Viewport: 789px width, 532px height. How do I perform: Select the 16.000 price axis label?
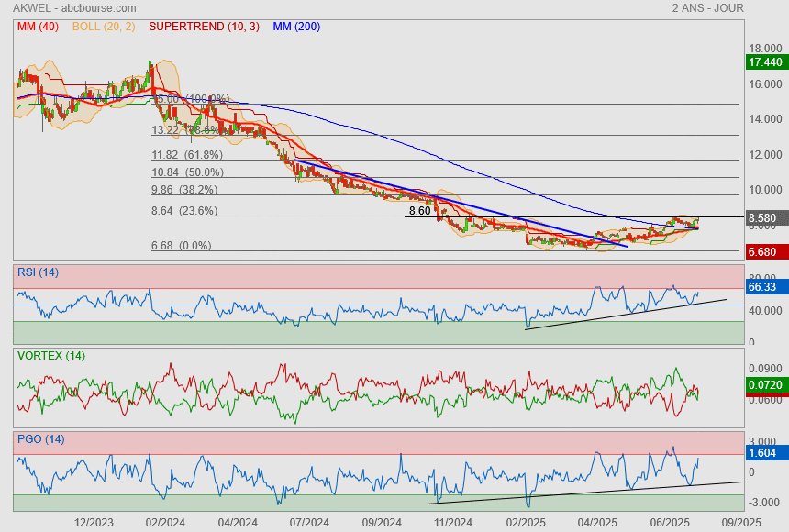(x=765, y=84)
